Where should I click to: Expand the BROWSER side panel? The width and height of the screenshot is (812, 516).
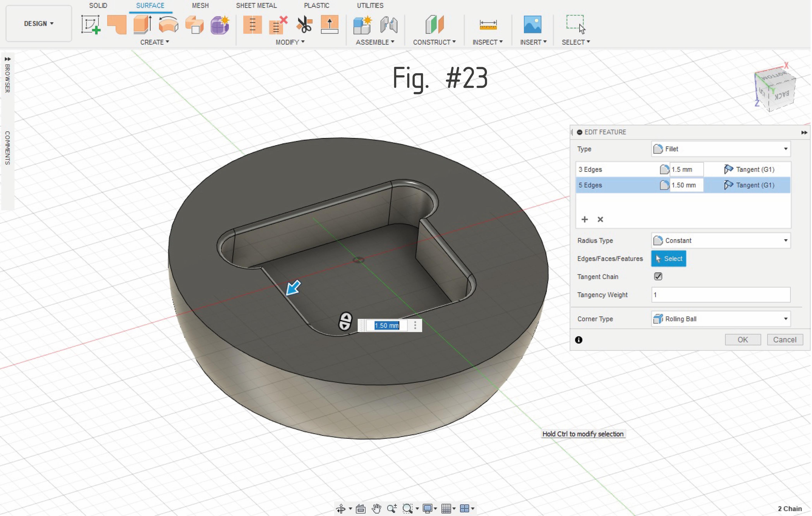[x=7, y=59]
